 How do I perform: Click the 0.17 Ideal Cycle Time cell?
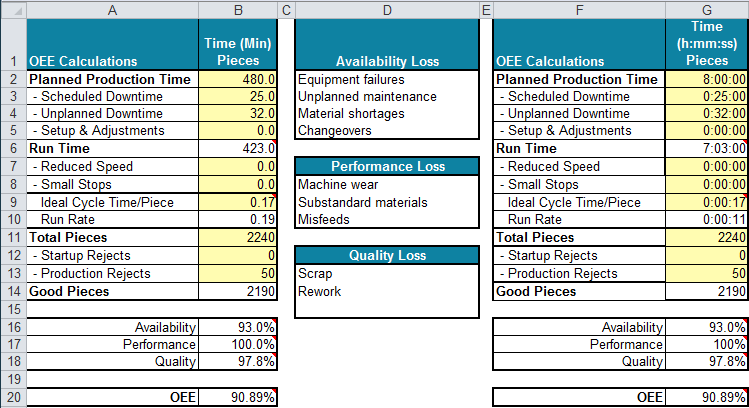(236, 202)
